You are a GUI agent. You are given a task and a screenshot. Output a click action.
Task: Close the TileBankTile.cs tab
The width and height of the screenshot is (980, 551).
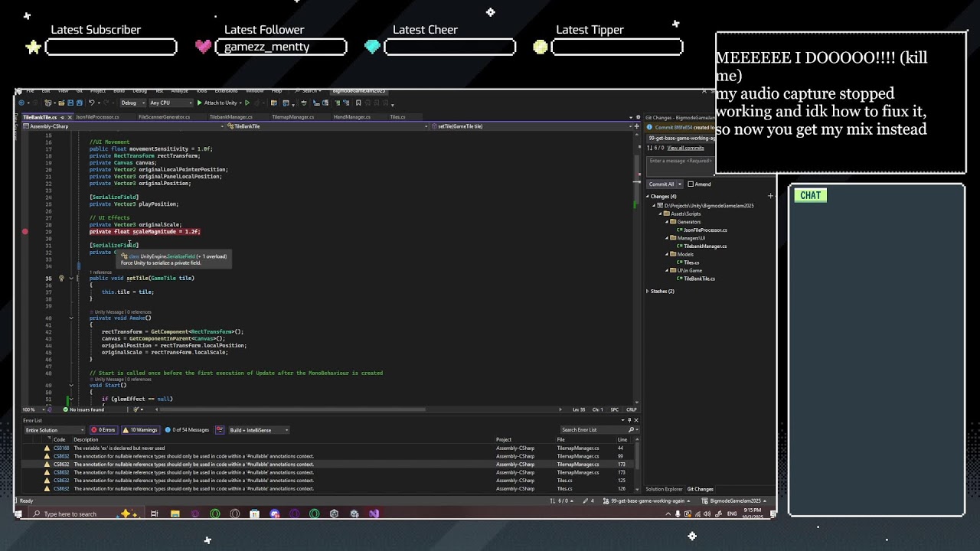(x=70, y=117)
